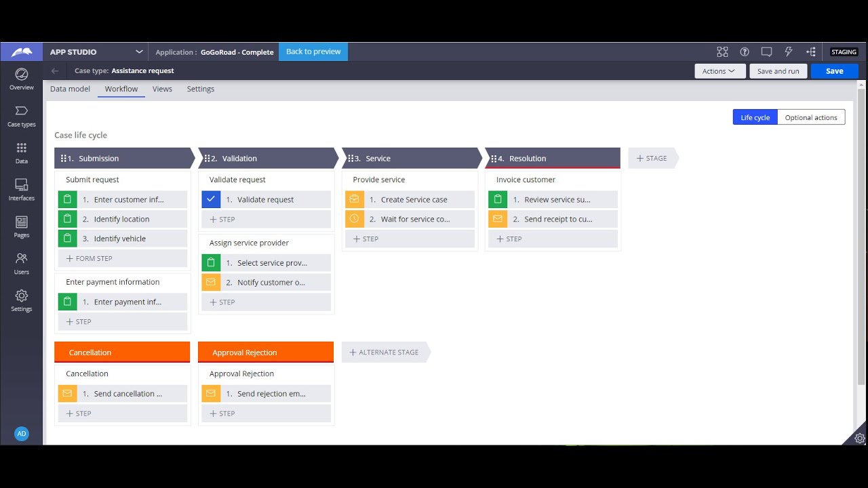Screen dimensions: 868x488
Task: Switch to the Workflow tab
Action: pyautogui.click(x=121, y=89)
